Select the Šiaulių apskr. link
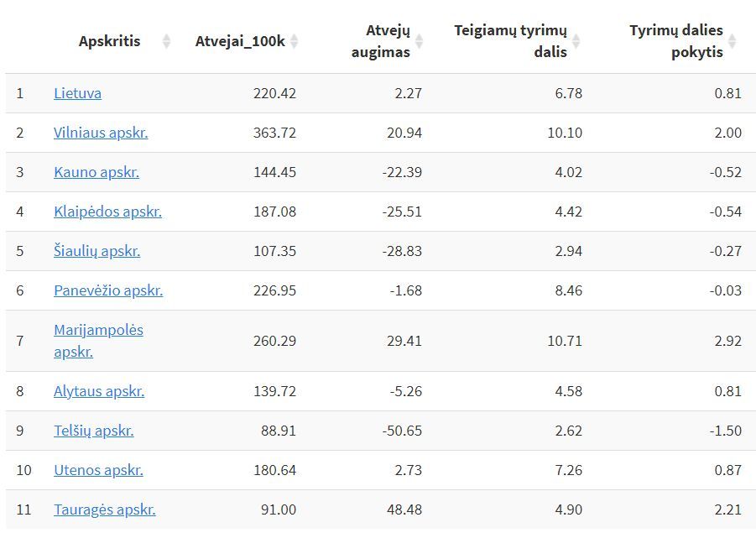 point(96,251)
